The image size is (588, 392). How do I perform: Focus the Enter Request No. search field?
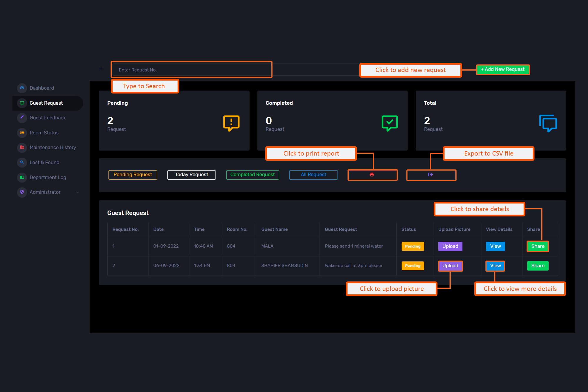[191, 70]
